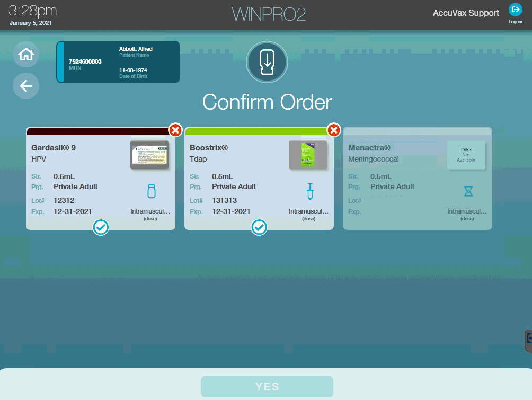Click Boostrix lot number 131313

pyautogui.click(x=224, y=200)
